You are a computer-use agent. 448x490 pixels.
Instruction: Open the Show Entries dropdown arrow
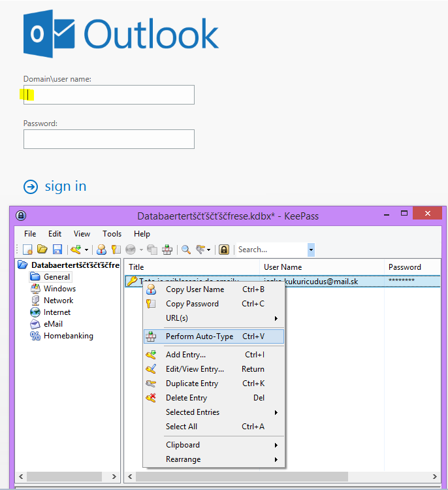pos(209,250)
